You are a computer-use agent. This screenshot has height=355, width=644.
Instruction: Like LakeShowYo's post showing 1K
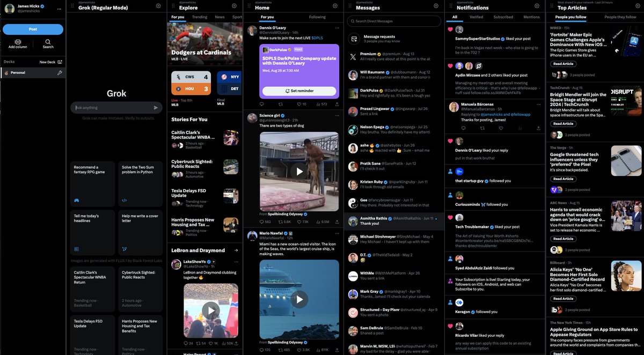click(210, 343)
